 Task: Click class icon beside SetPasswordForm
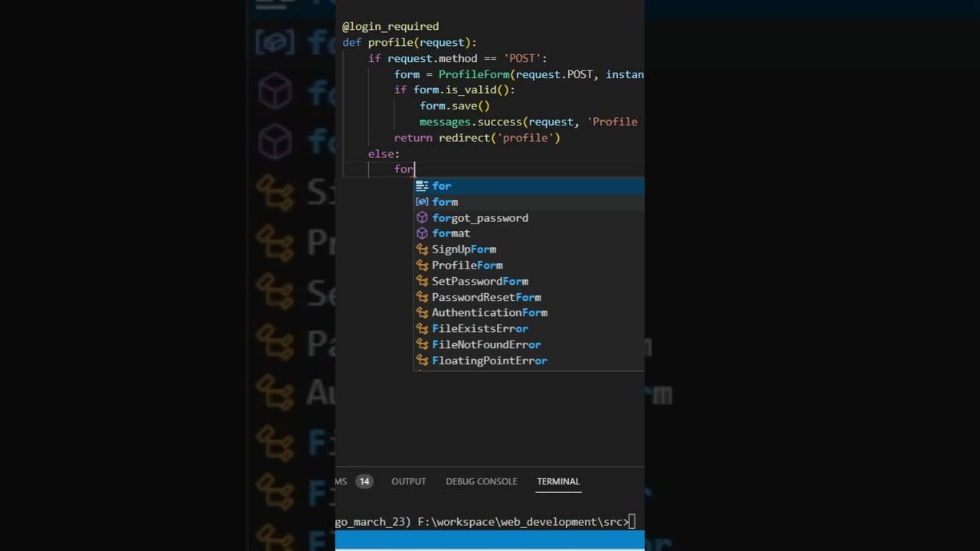(422, 282)
